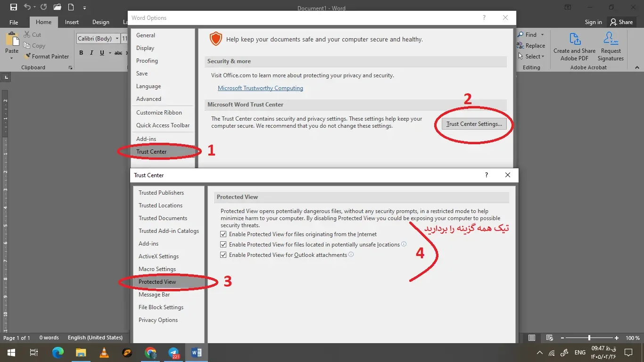Click the help question mark in Trust Center

[x=487, y=175]
